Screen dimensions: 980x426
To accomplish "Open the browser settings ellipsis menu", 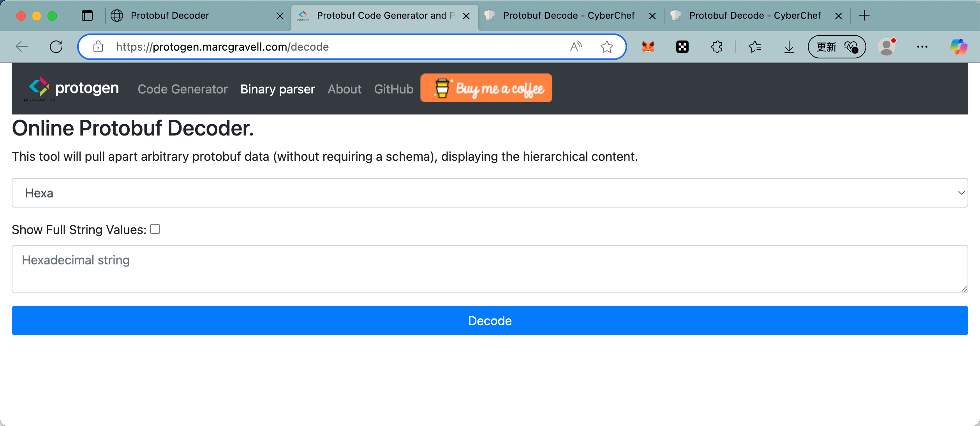I will pyautogui.click(x=922, y=47).
